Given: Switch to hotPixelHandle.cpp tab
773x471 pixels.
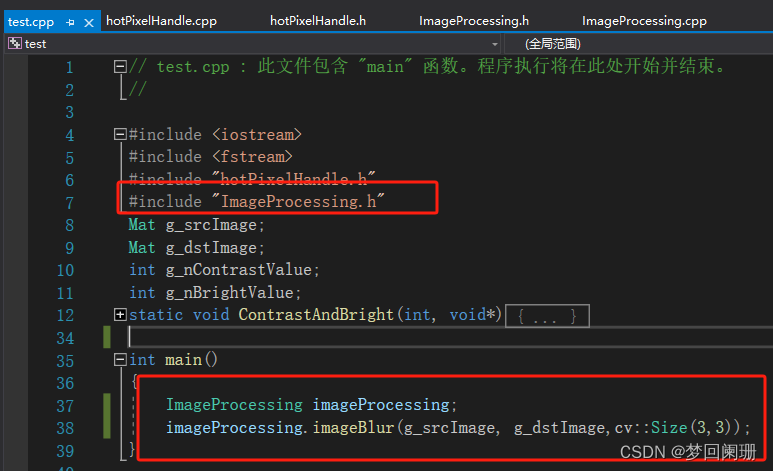Looking at the screenshot, I should click(x=161, y=21).
